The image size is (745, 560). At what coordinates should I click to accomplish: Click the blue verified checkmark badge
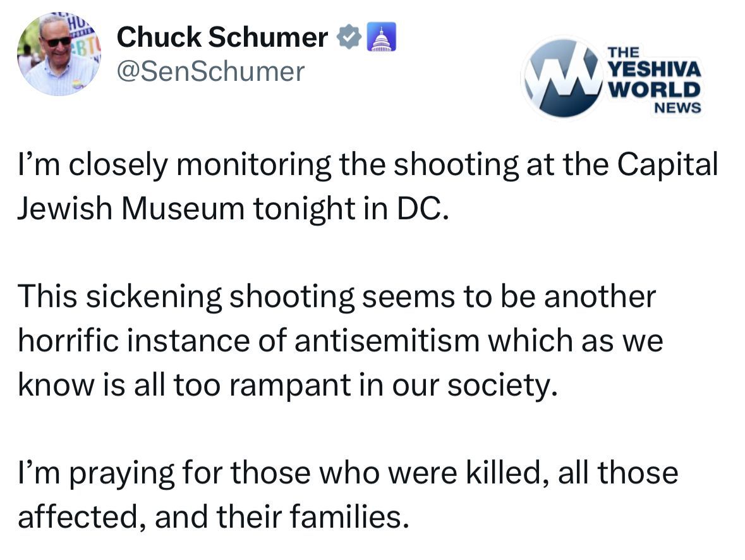tap(347, 38)
